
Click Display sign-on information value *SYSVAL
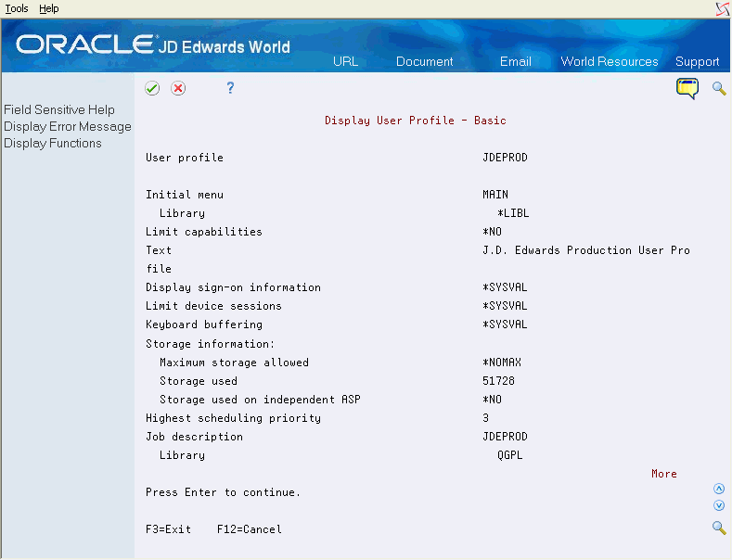click(505, 287)
